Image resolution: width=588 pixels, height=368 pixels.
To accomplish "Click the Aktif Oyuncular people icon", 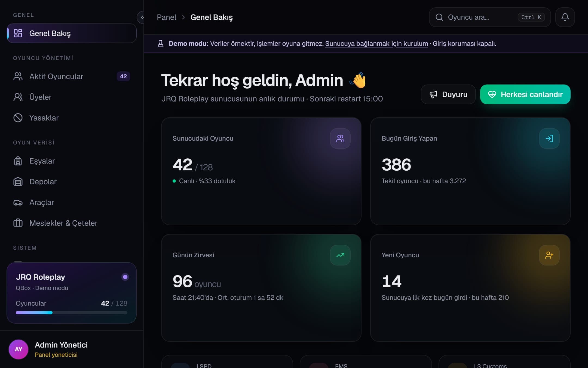I will 18,76.
